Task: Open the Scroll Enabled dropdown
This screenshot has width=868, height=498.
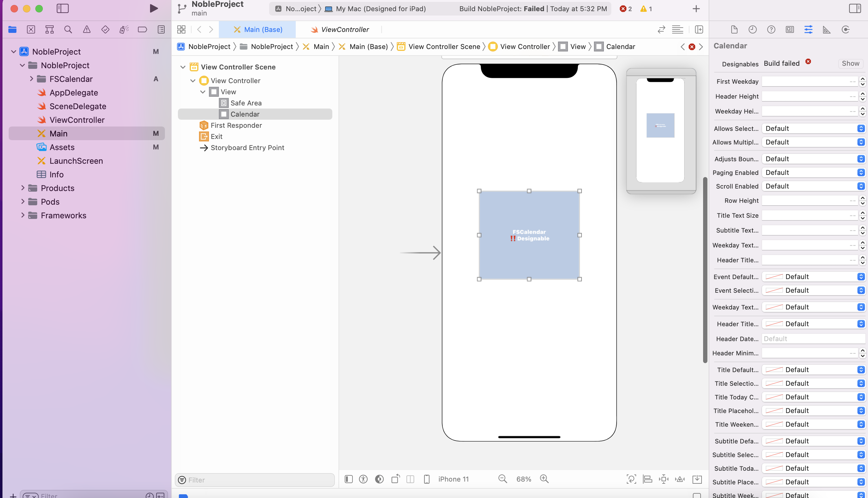Action: [x=813, y=186]
